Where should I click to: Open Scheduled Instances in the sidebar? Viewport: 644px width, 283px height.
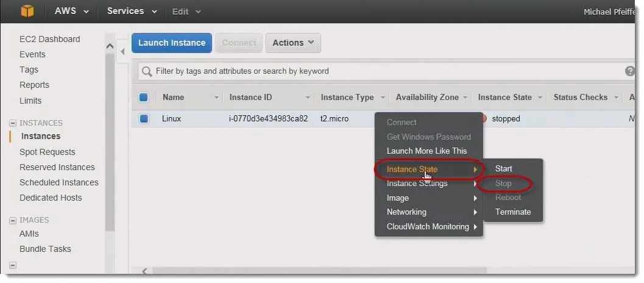coord(58,182)
